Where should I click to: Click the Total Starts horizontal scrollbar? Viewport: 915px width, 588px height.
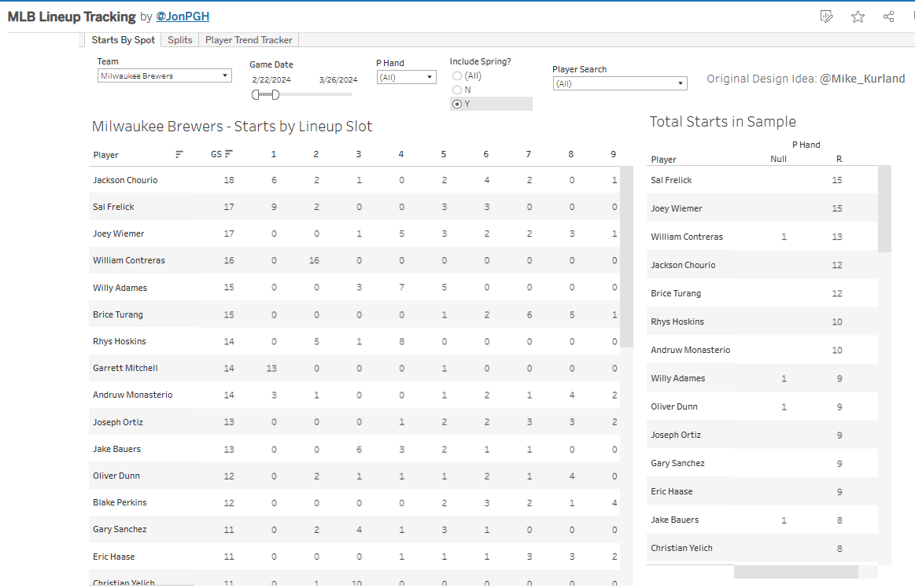pos(796,571)
